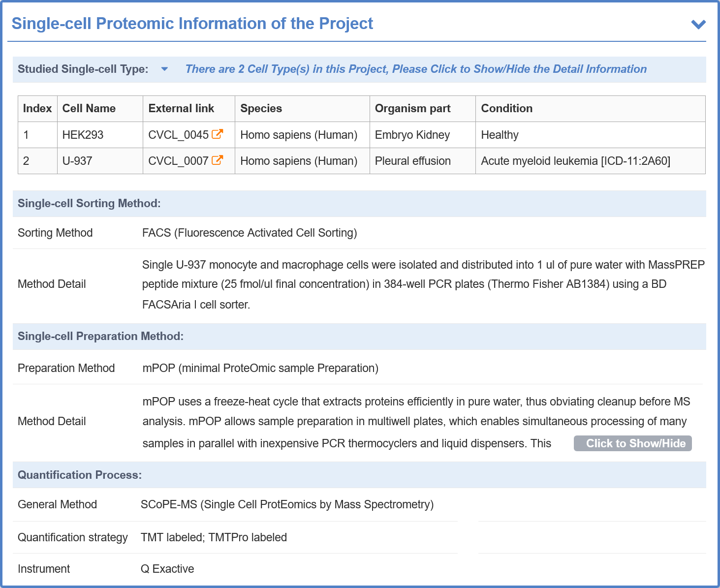Click the Single-cell Sorting Method section header
Image resolution: width=720 pixels, height=588 pixels.
pos(89,203)
